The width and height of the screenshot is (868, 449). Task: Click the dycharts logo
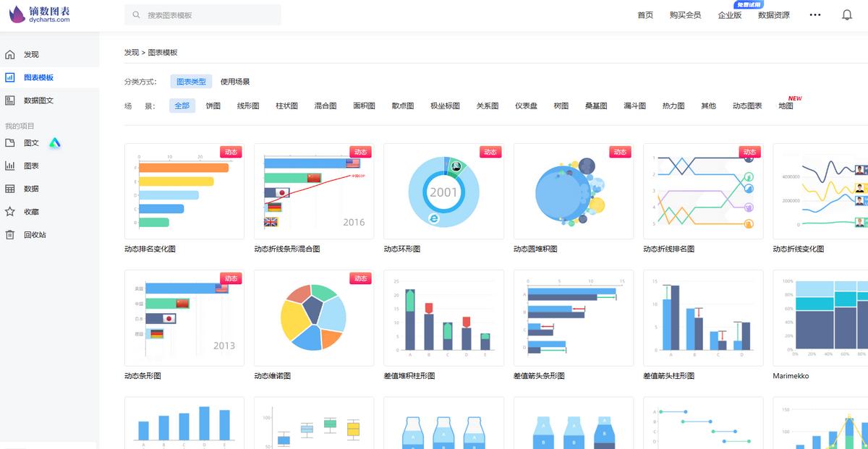(41, 14)
